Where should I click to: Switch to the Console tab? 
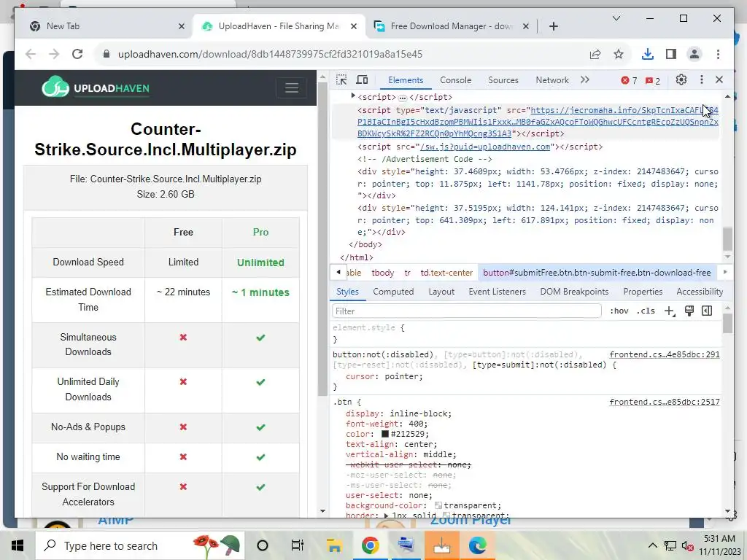(x=455, y=80)
